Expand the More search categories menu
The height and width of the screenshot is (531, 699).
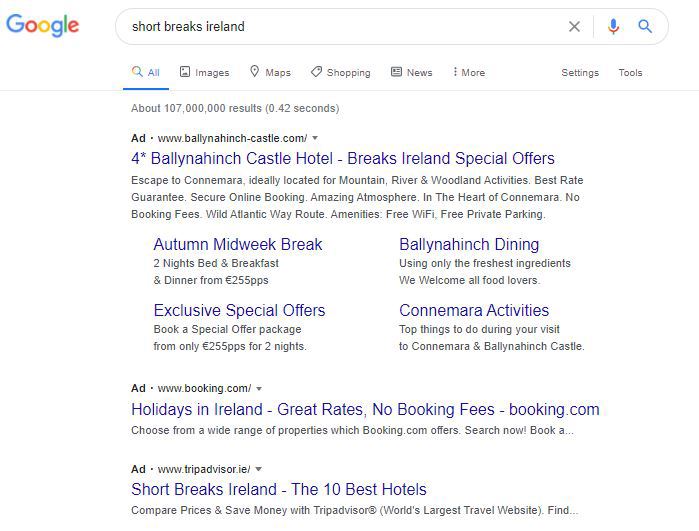point(468,73)
